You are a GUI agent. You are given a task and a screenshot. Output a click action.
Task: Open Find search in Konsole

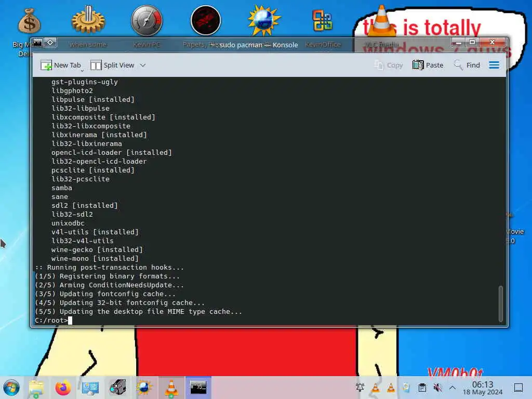(467, 65)
